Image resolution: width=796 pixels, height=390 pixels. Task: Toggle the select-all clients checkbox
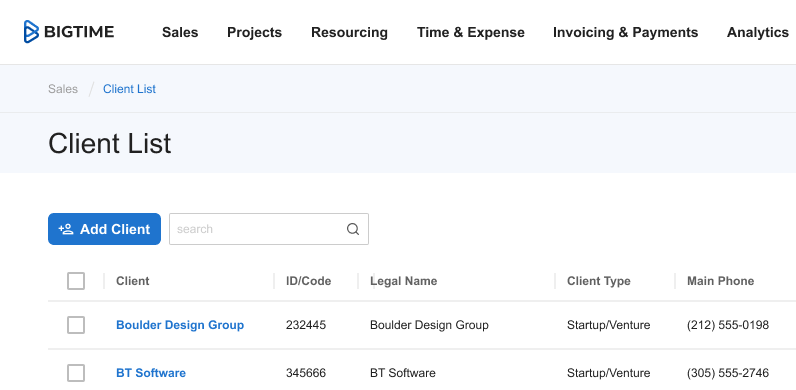point(76,281)
